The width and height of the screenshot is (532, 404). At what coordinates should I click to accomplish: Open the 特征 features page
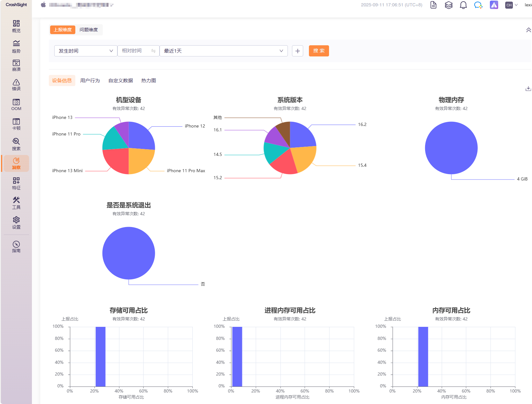(x=16, y=183)
